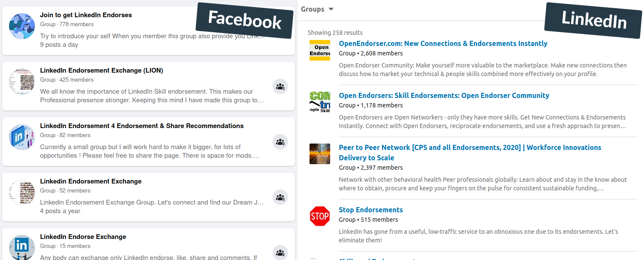Select the OpenEndorser.com yellow group logo

(320, 50)
